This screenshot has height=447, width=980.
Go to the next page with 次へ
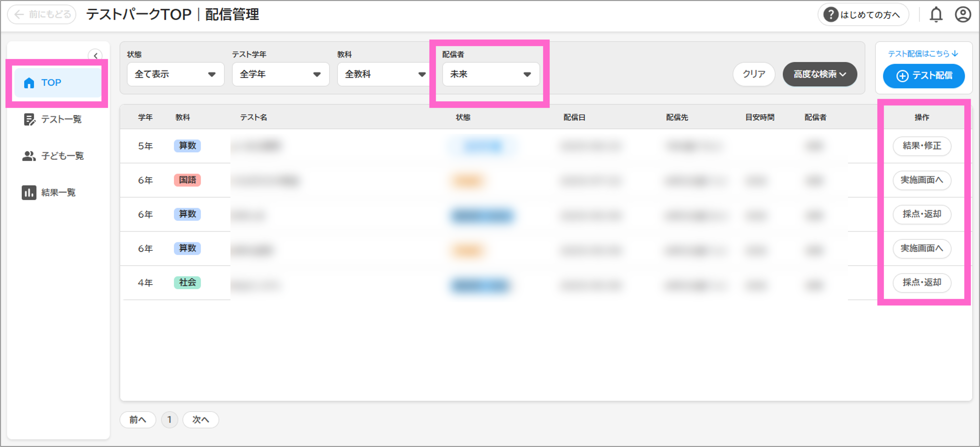coord(200,420)
